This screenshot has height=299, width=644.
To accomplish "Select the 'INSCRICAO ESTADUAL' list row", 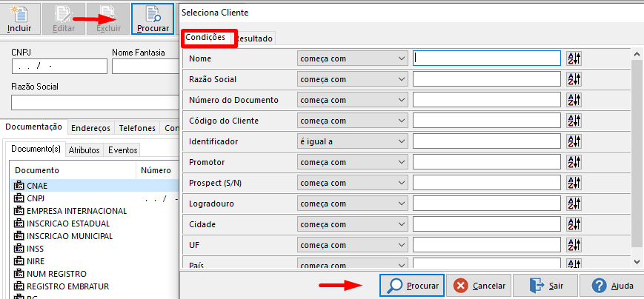I will (94, 224).
